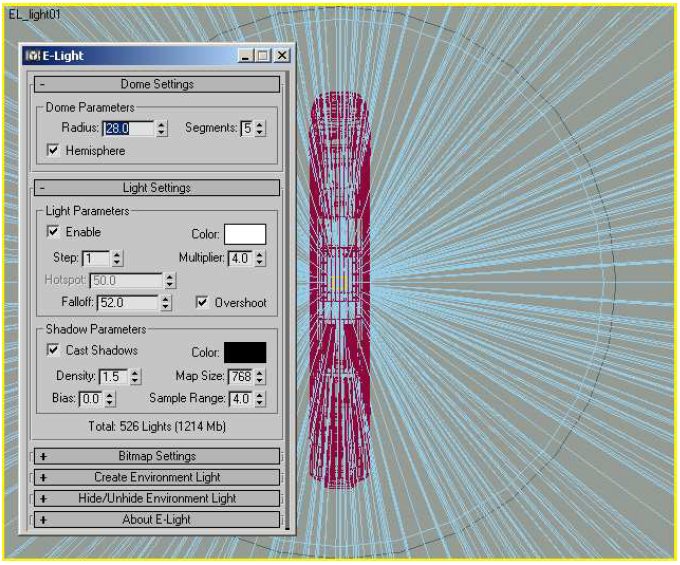Click the yellow light marker in viewport
The image size is (680, 565).
338,284
